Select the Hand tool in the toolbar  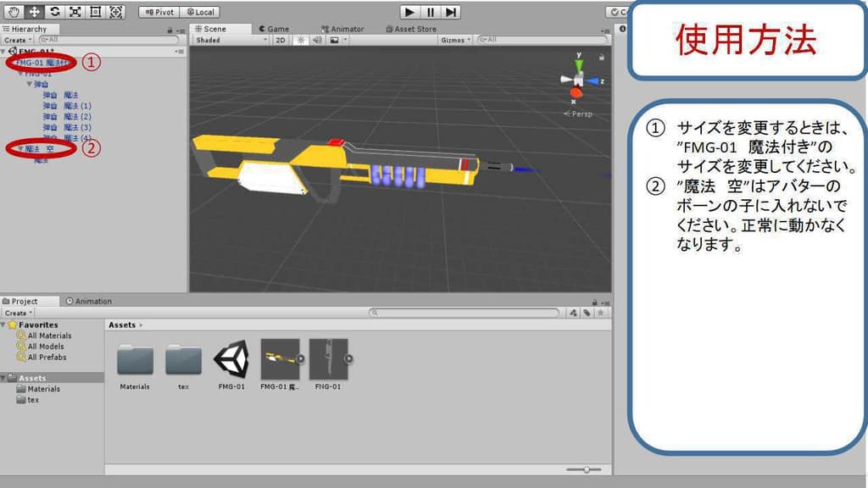(14, 12)
